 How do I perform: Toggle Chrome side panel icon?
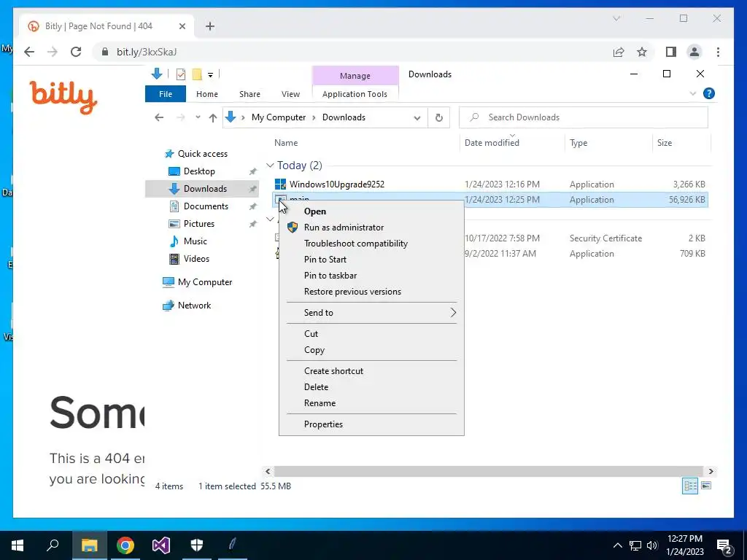tap(671, 52)
